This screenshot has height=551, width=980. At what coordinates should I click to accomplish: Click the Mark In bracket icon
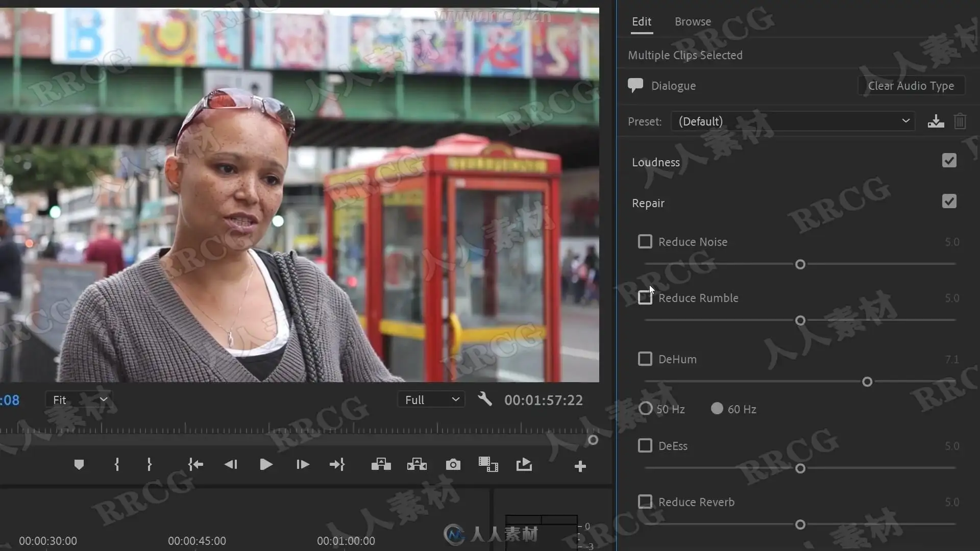tap(117, 465)
